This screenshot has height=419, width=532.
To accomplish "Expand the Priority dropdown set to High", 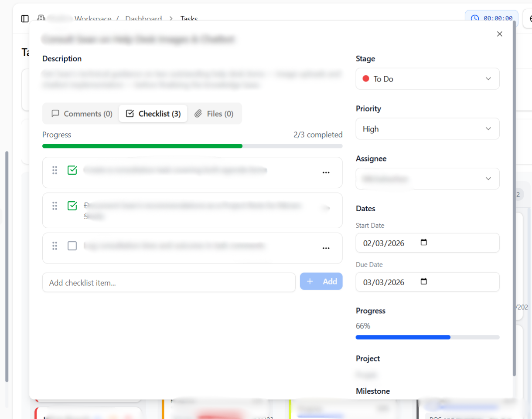I will click(427, 129).
